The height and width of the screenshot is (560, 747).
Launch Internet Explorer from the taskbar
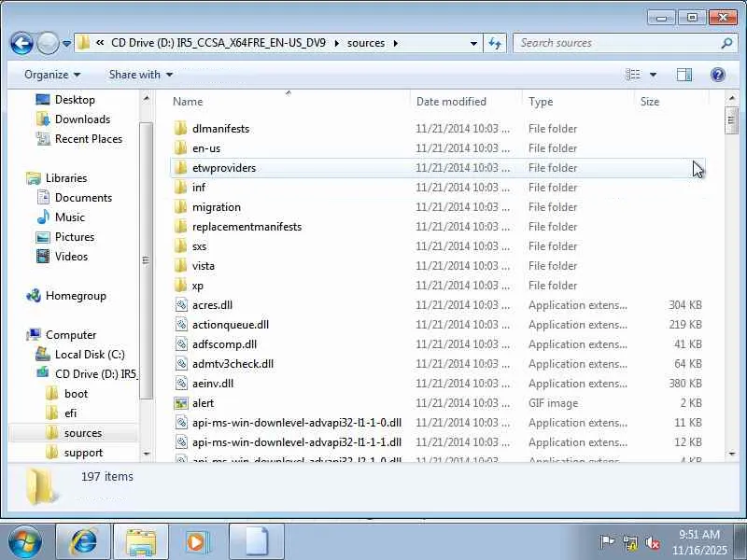pos(84,542)
